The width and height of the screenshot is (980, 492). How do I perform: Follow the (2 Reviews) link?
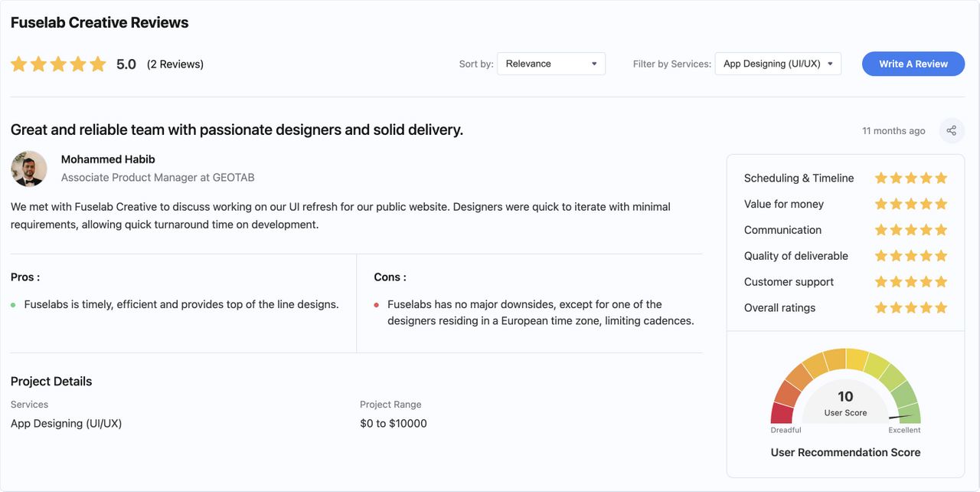pyautogui.click(x=175, y=64)
